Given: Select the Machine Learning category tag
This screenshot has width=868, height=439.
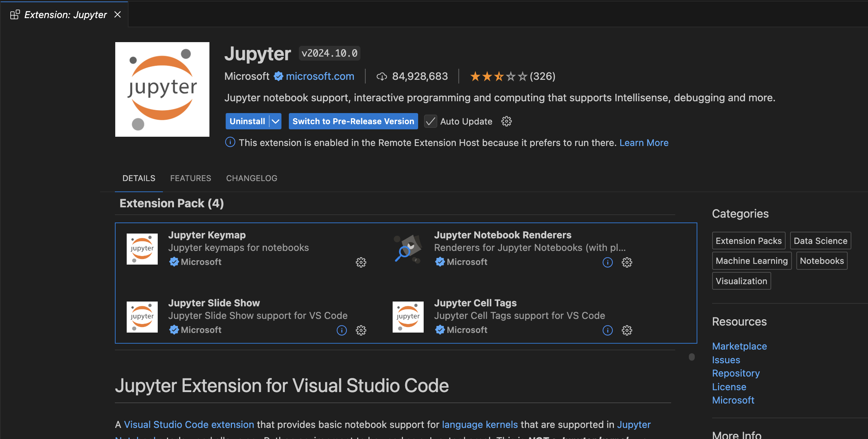Looking at the screenshot, I should 752,261.
